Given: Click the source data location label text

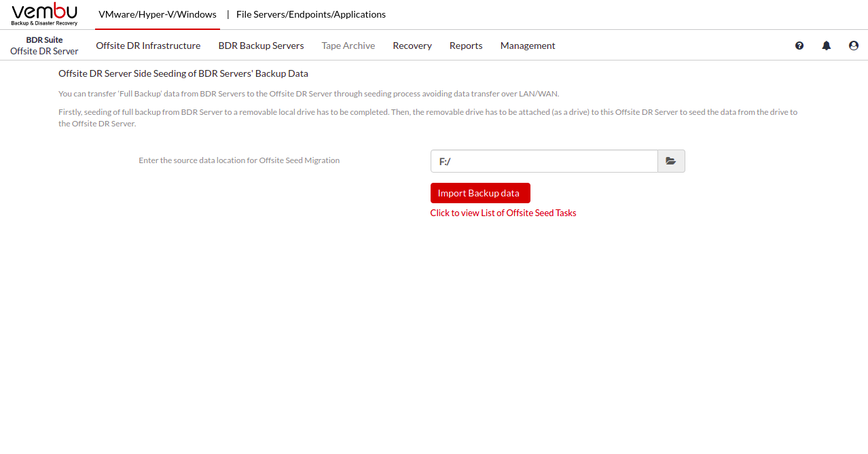Looking at the screenshot, I should 239,160.
